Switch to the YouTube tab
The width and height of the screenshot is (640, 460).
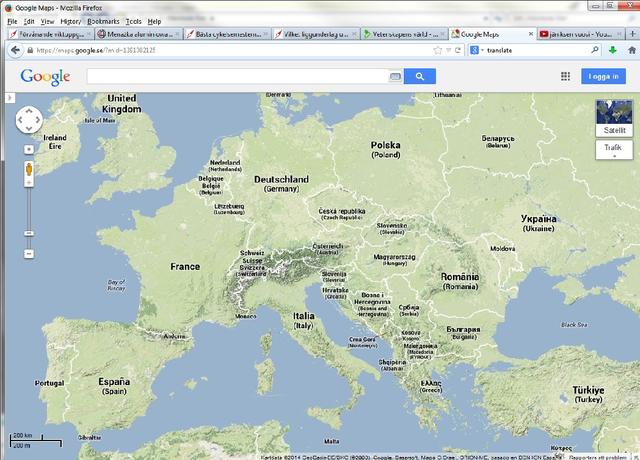580,34
